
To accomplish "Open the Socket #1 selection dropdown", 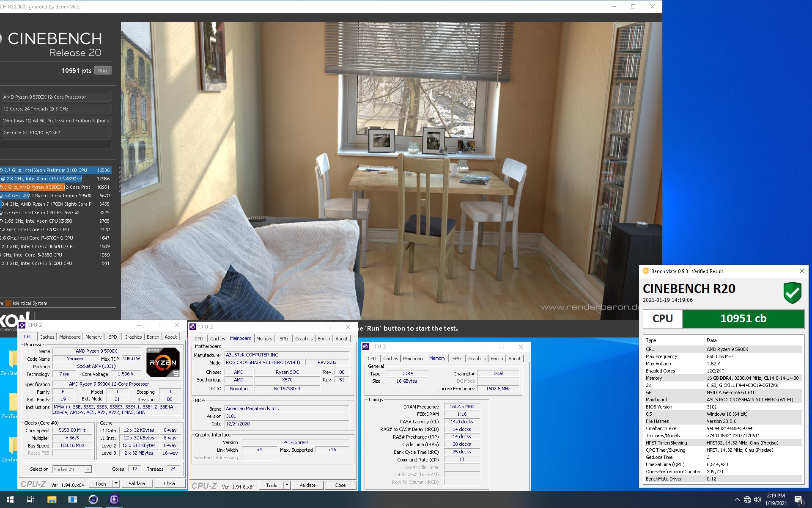I will click(x=72, y=469).
